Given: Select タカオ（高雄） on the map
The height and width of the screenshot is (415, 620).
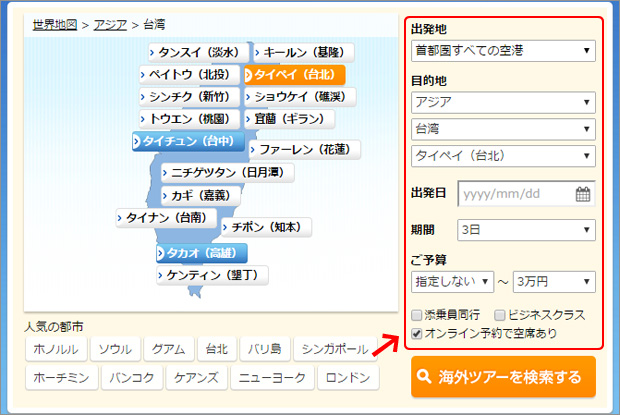Looking at the screenshot, I should 201,253.
